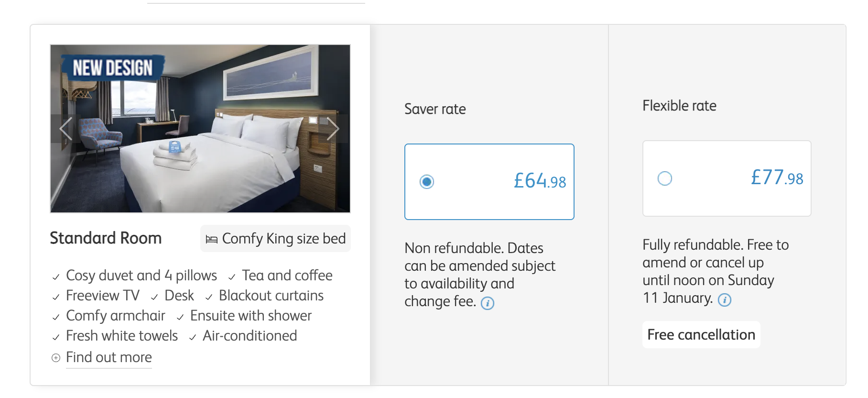
Task: Select the Saver rate £64.98 radio button
Action: point(427,182)
